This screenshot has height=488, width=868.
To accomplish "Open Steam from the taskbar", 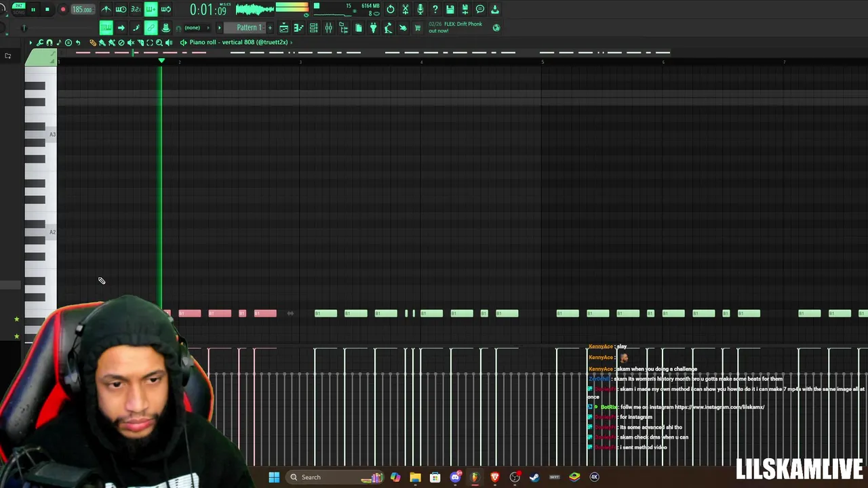I will (x=534, y=477).
